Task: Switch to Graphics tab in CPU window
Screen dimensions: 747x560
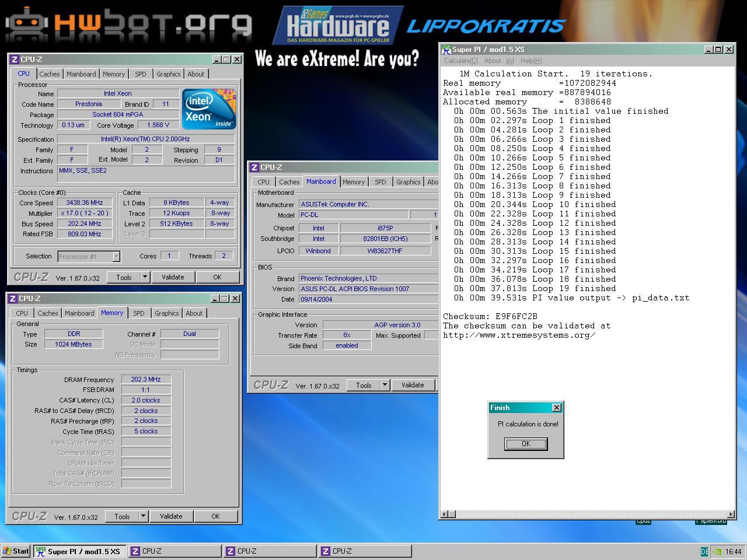Action: tap(169, 74)
